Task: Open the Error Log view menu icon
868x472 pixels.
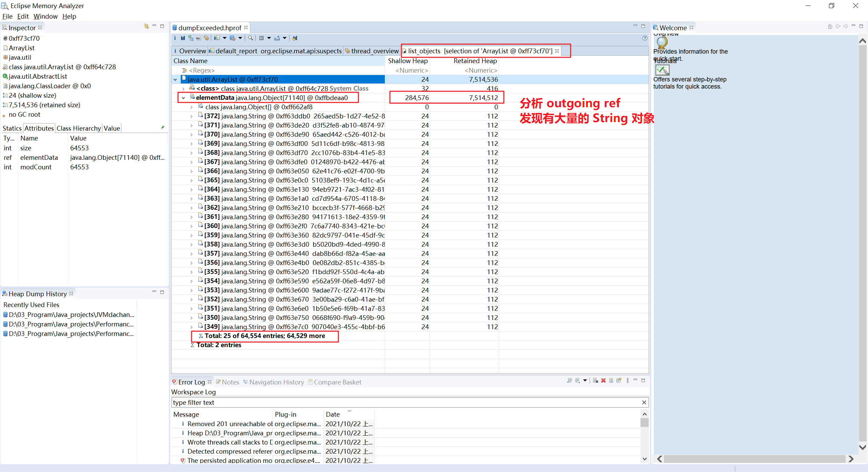Action: coord(628,380)
